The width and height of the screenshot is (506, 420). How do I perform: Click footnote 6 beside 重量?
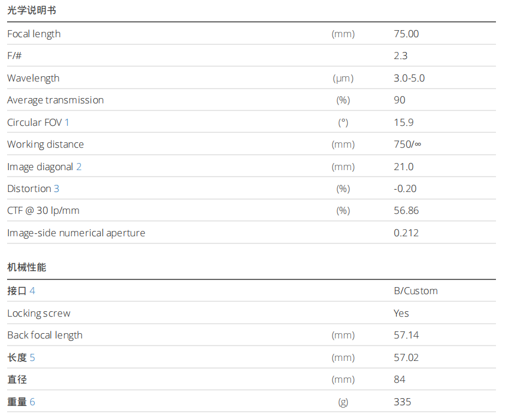point(32,402)
